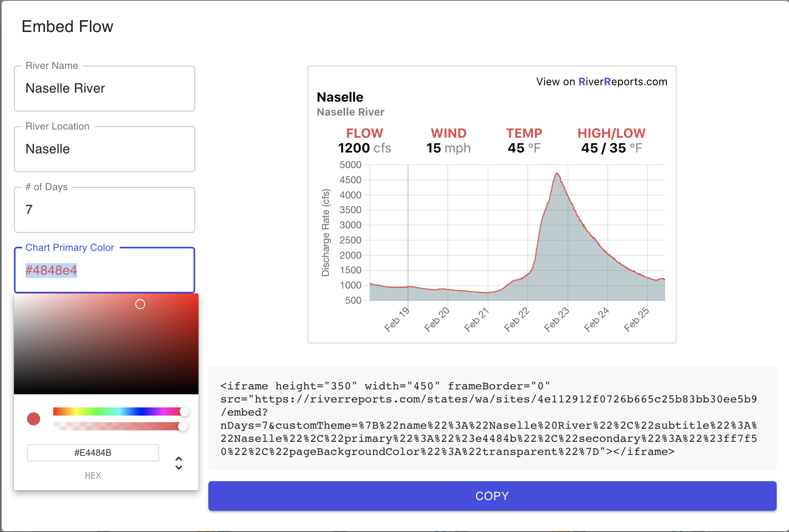Click the River Location input field
Viewport: 789px width, 532px height.
(104, 149)
